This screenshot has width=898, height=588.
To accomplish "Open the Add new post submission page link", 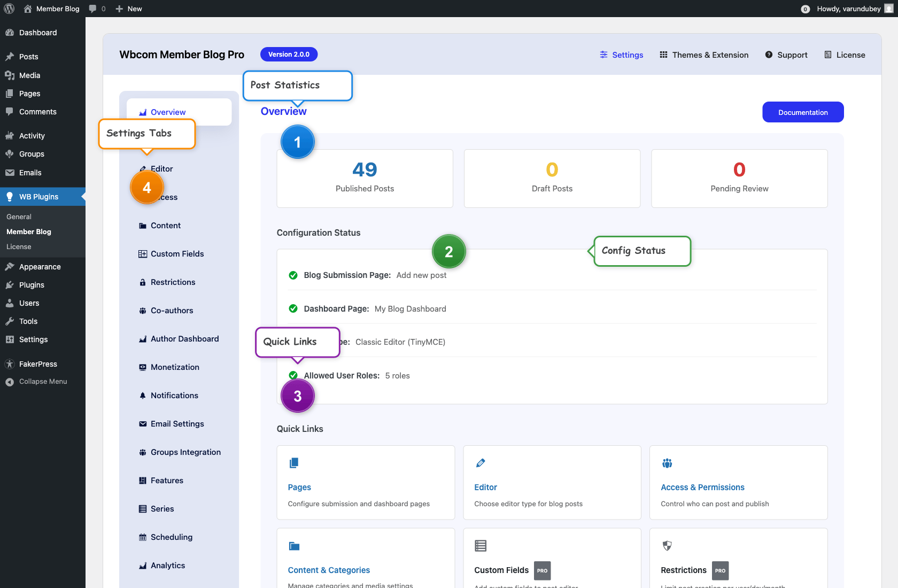I will click(421, 275).
